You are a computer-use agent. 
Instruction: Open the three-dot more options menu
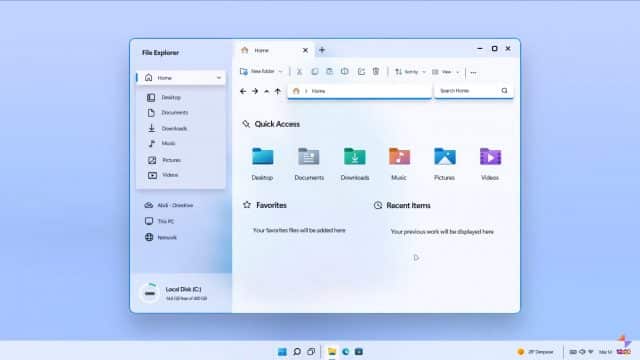click(473, 73)
